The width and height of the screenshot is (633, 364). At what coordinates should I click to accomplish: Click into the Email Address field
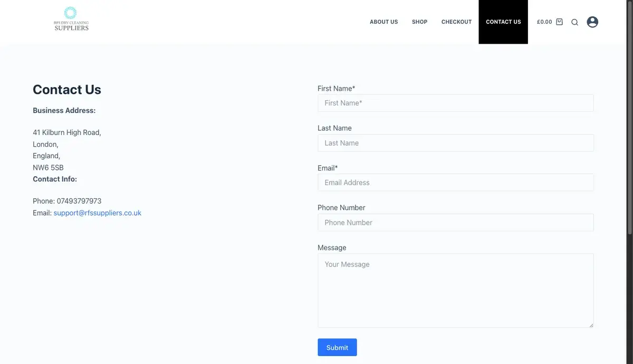[x=456, y=183]
